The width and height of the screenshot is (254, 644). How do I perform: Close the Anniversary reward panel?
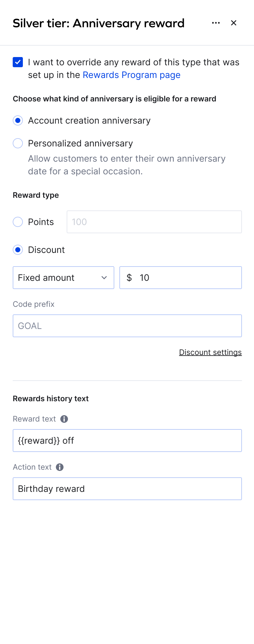[x=234, y=23]
